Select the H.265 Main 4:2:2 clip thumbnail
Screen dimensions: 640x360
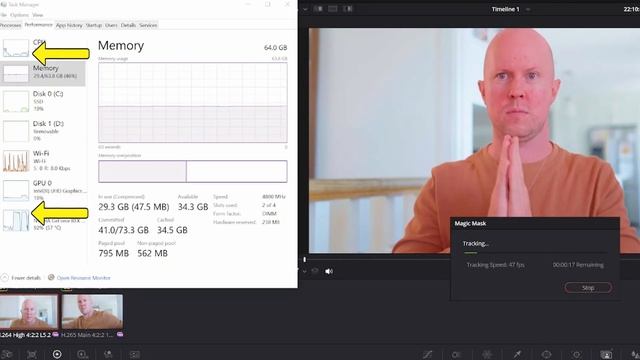click(92, 311)
